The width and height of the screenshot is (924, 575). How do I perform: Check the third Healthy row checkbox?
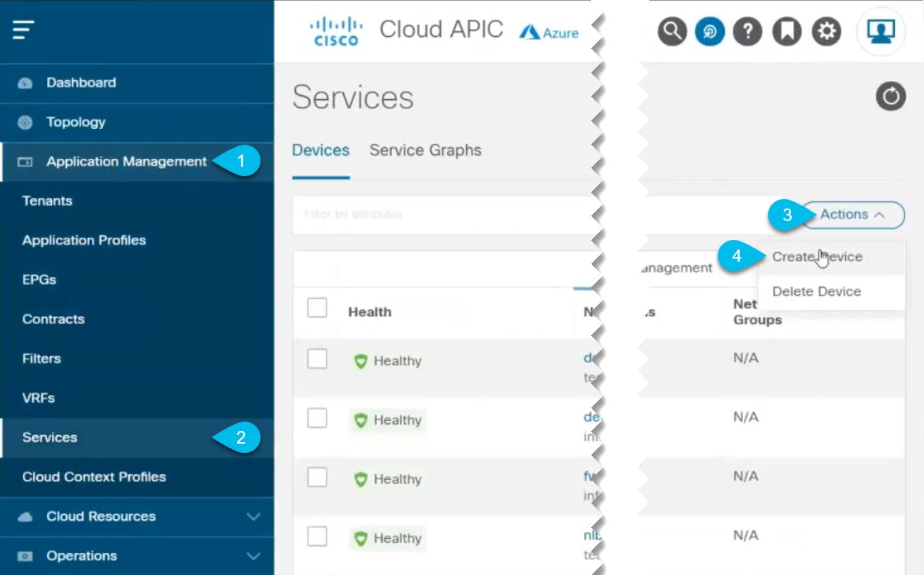click(317, 477)
